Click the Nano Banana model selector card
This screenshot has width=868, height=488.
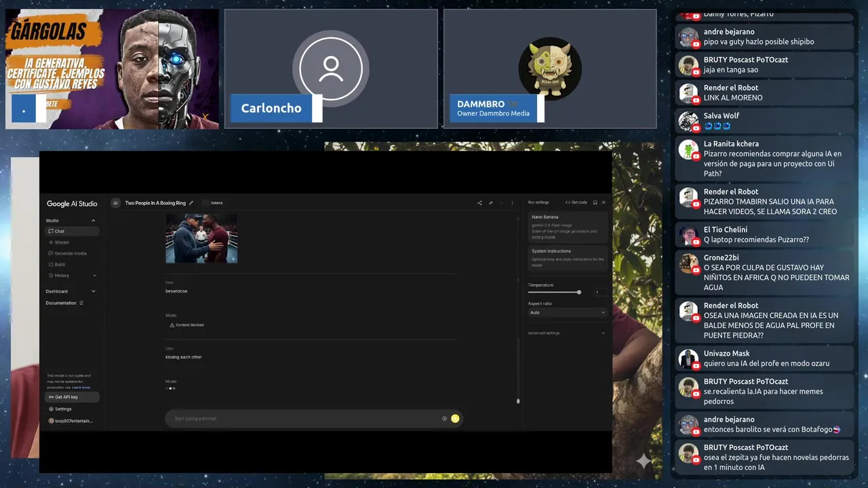(x=568, y=226)
